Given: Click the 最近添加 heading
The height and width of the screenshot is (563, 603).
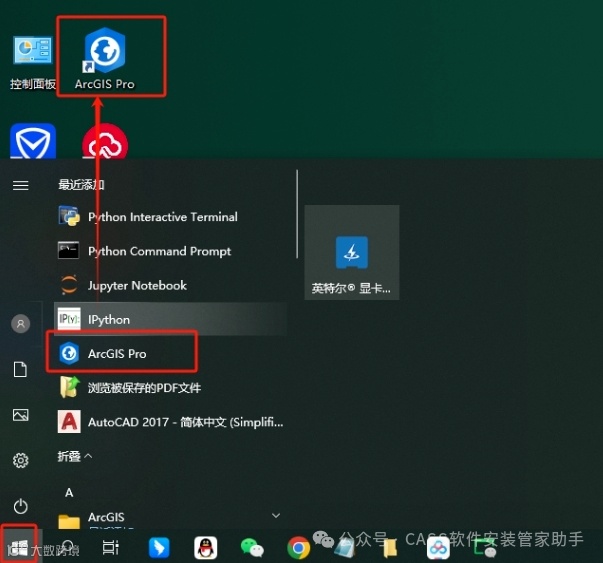Looking at the screenshot, I should click(x=81, y=185).
